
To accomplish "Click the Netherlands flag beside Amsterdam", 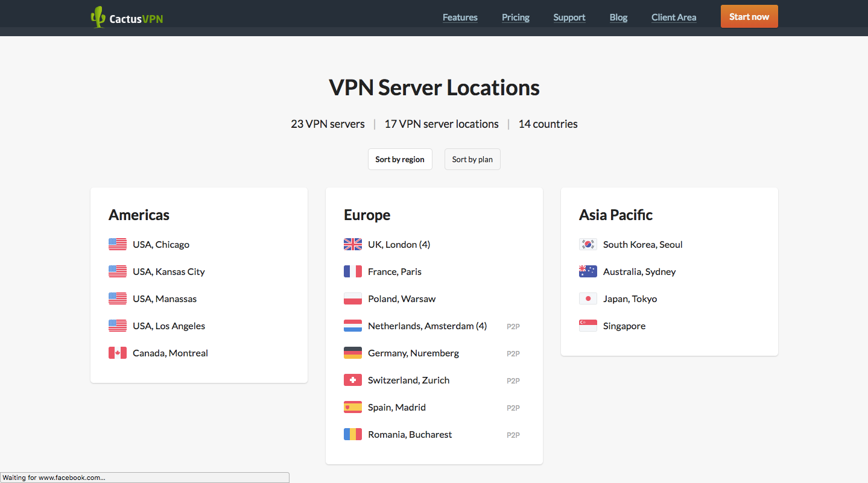I will point(353,326).
